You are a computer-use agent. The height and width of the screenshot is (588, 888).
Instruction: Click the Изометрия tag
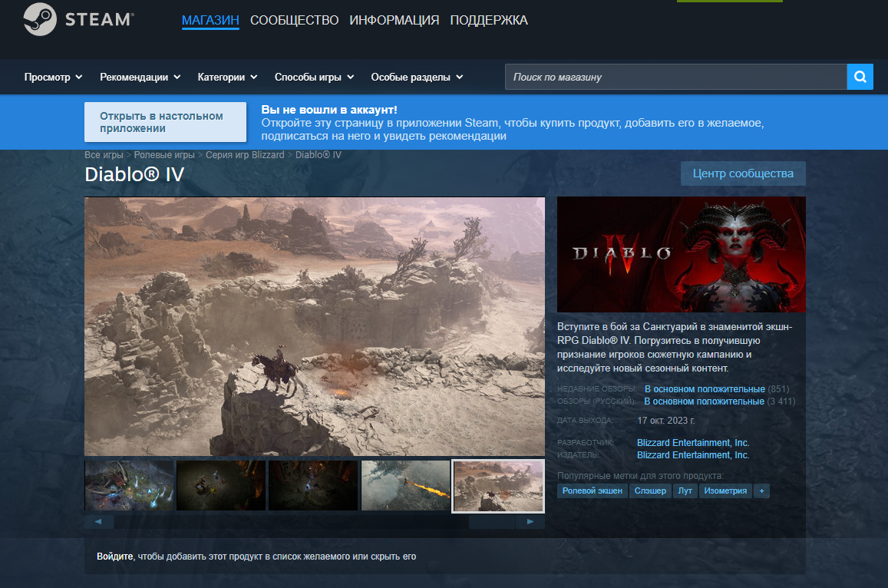pos(725,491)
